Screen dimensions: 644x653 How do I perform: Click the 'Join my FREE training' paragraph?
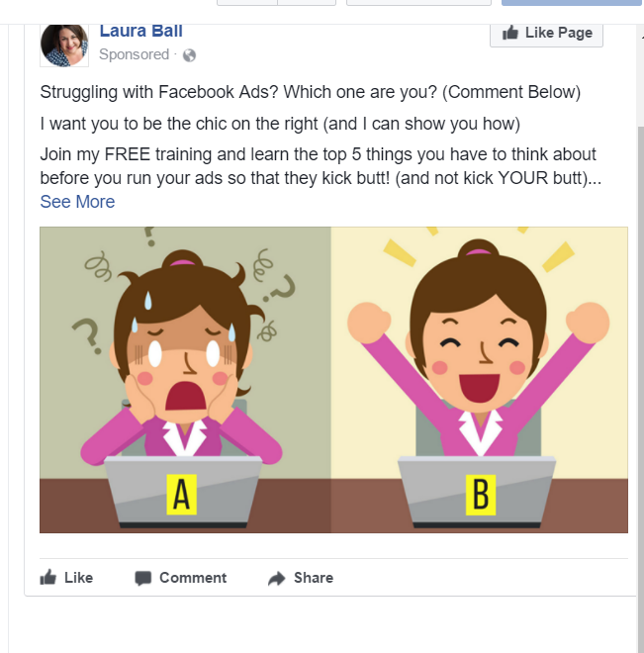pos(321,166)
